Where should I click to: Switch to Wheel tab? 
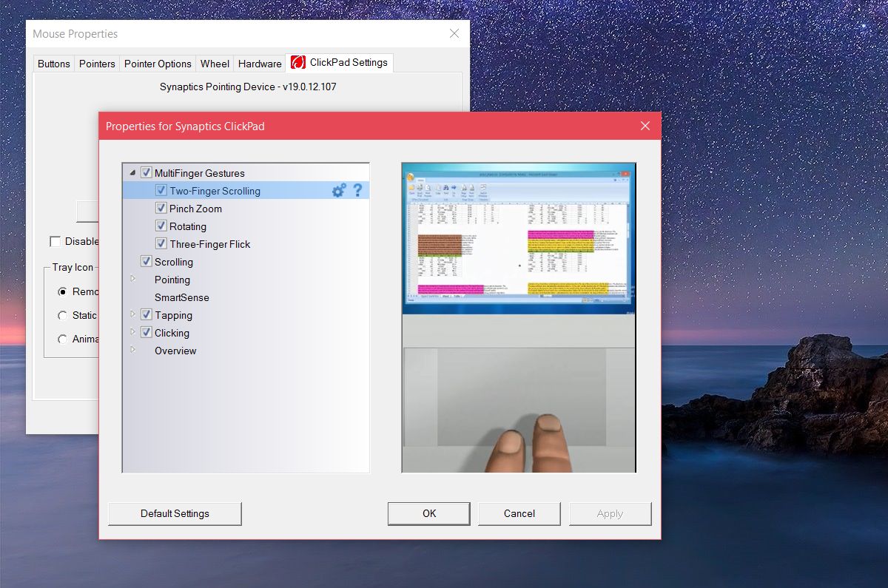click(x=215, y=64)
